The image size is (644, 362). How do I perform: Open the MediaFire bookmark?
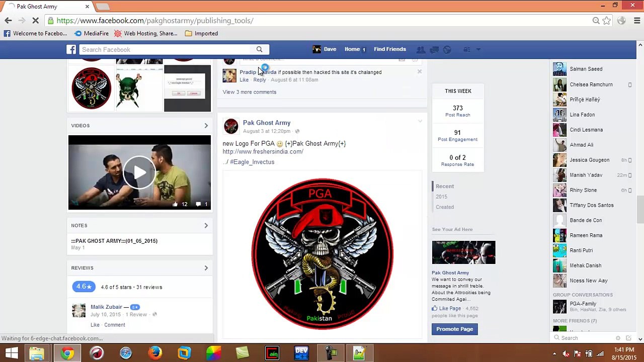tap(91, 34)
